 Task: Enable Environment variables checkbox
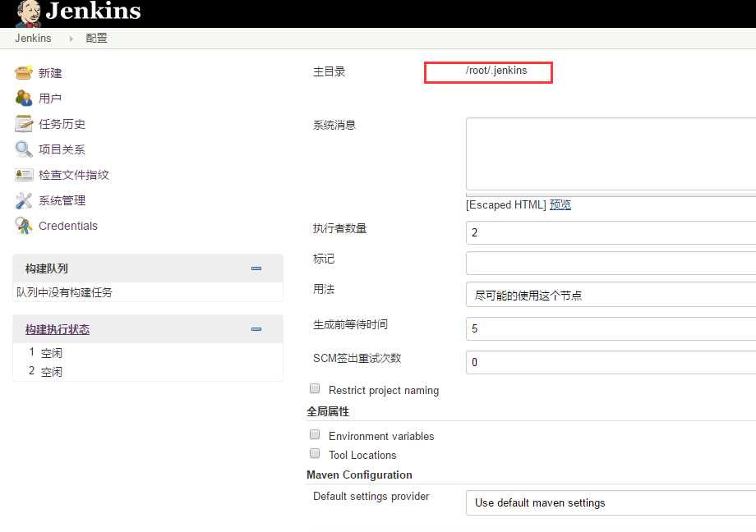tap(315, 434)
